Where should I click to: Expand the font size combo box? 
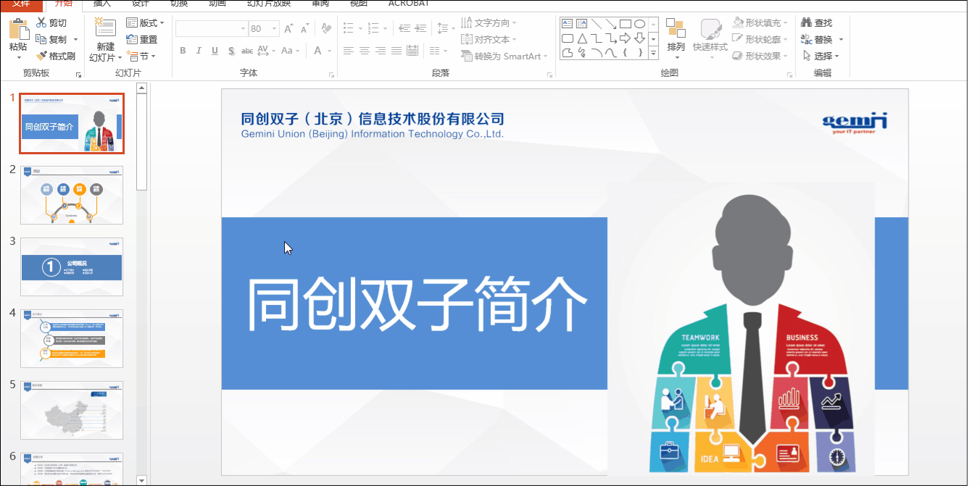[276, 29]
